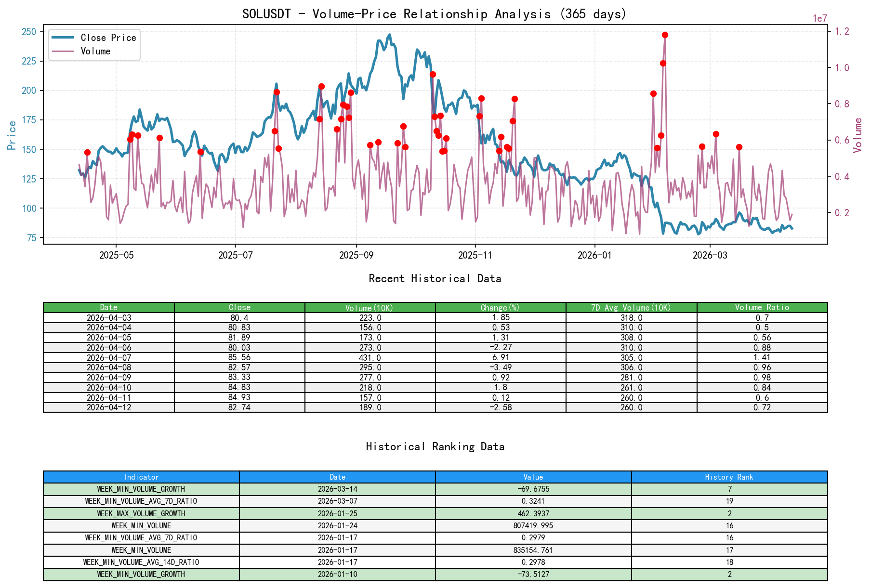Click the change value -2.58

pyautogui.click(x=501, y=407)
